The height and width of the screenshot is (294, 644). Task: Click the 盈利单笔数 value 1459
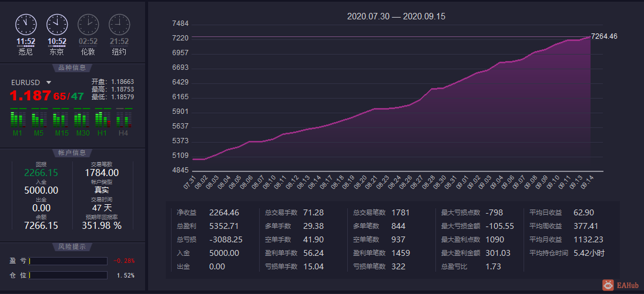401,253
